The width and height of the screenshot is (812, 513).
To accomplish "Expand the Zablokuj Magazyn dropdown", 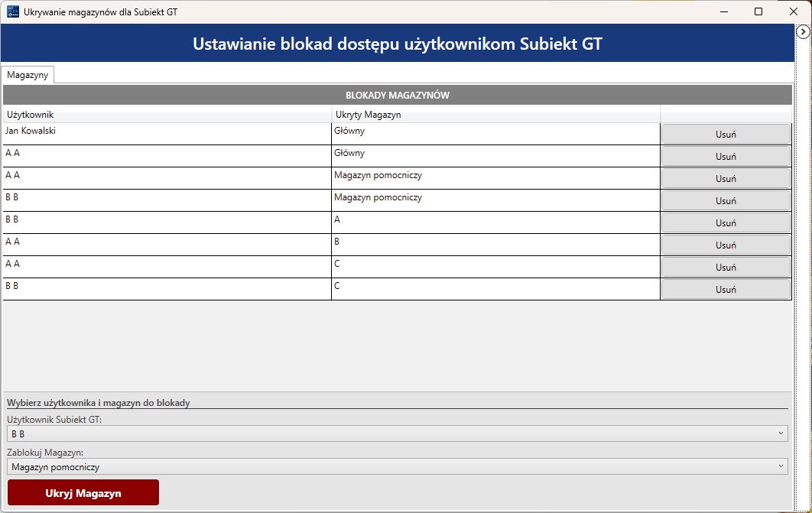I will tap(397, 466).
